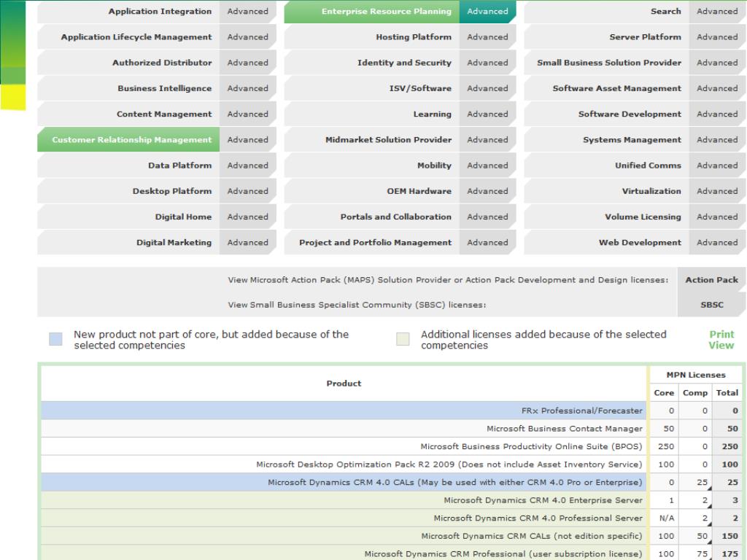The image size is (747, 560).
Task: Deselect the Enterprise Resource Planning competency
Action: 372,12
